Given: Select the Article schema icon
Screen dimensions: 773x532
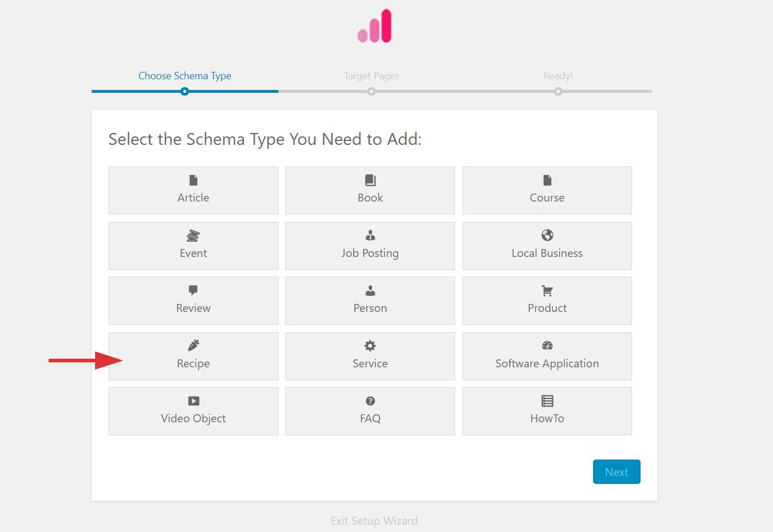Looking at the screenshot, I should point(193,180).
